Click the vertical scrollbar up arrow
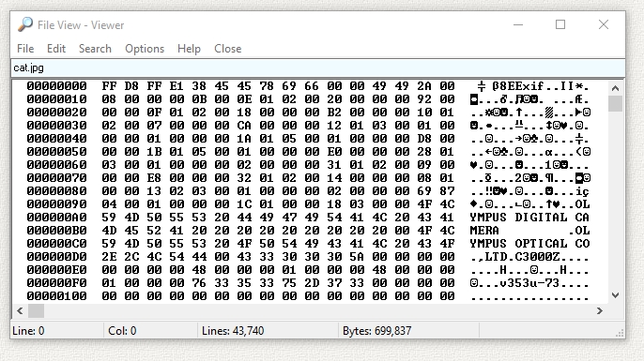 coord(615,88)
